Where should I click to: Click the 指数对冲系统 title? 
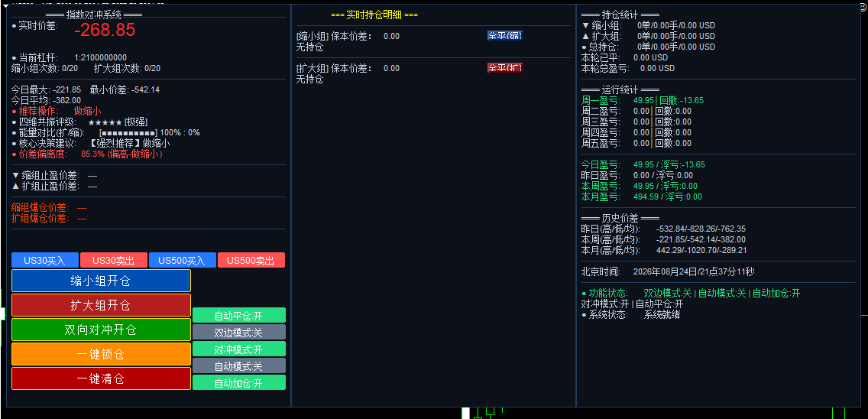94,15
